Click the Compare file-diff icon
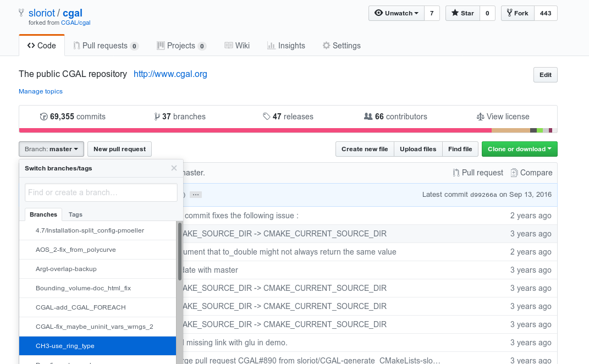The width and height of the screenshot is (589, 364). 514,173
